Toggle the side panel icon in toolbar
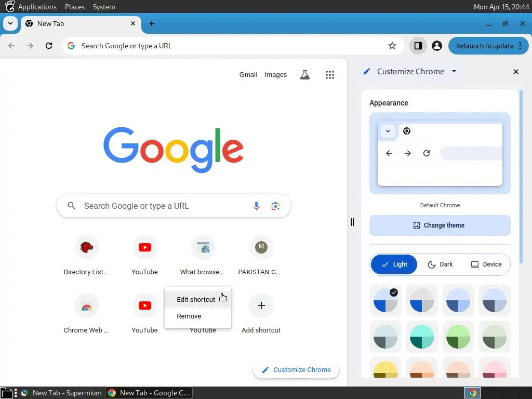532x399 pixels. (418, 46)
